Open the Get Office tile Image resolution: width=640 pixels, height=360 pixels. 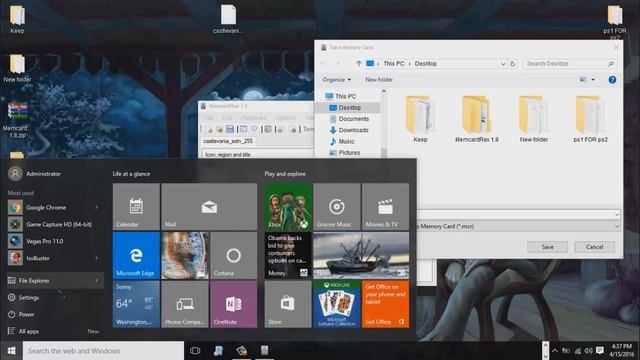(x=385, y=304)
